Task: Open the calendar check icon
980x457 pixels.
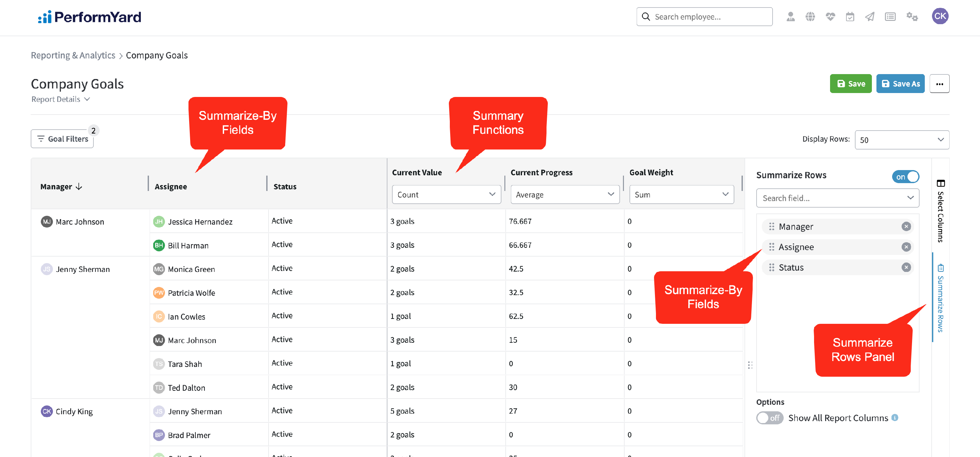Action: [850, 17]
